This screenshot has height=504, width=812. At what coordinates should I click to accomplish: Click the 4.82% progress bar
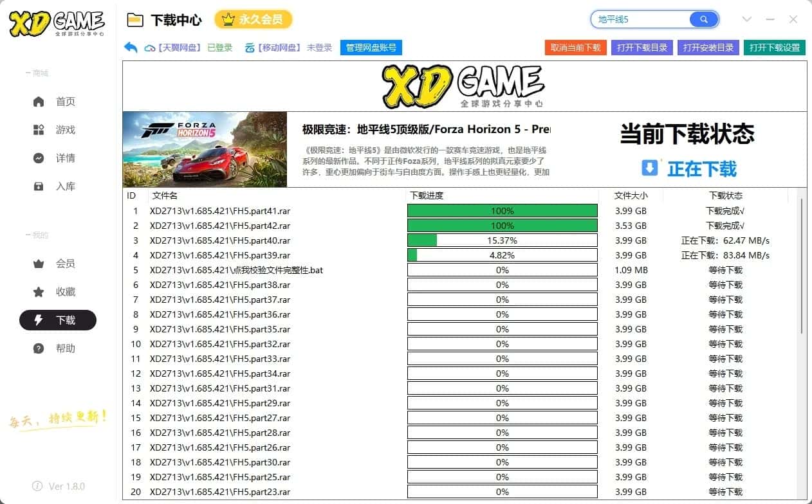coord(503,255)
